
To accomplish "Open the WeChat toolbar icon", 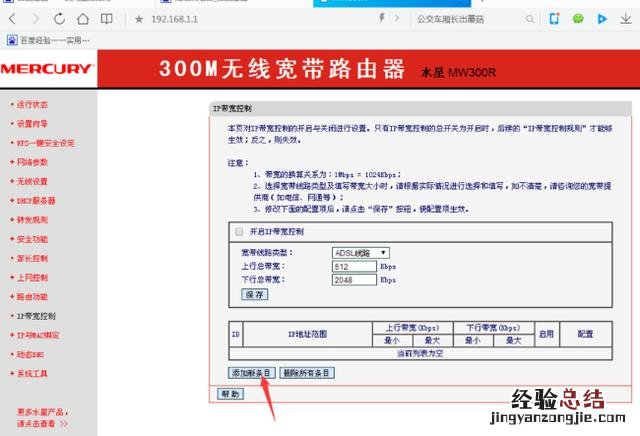I will coord(578,19).
